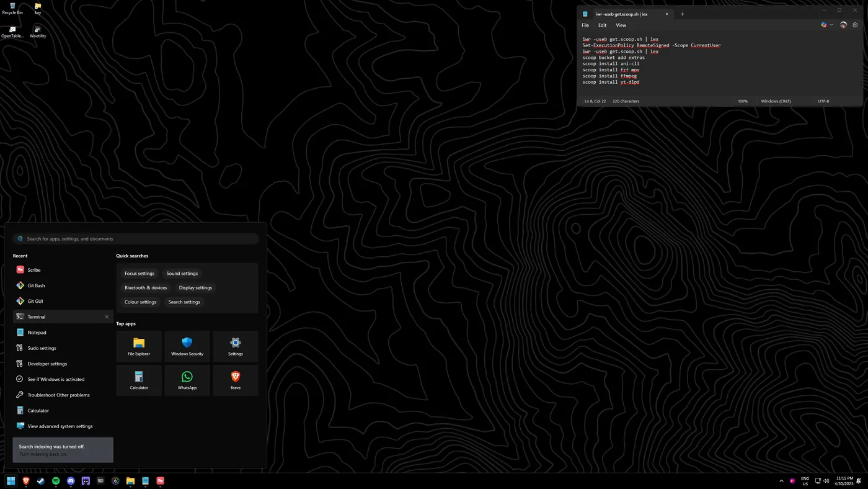Open Git GUI from Recent list
The height and width of the screenshot is (489, 868).
click(x=63, y=301)
